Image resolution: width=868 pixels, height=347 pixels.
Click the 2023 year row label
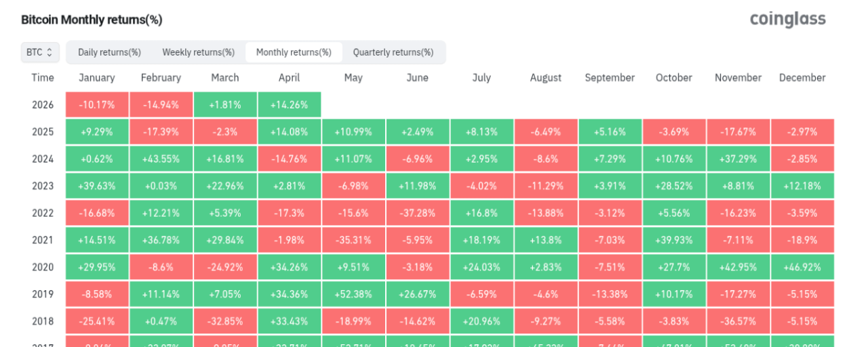pyautogui.click(x=43, y=186)
